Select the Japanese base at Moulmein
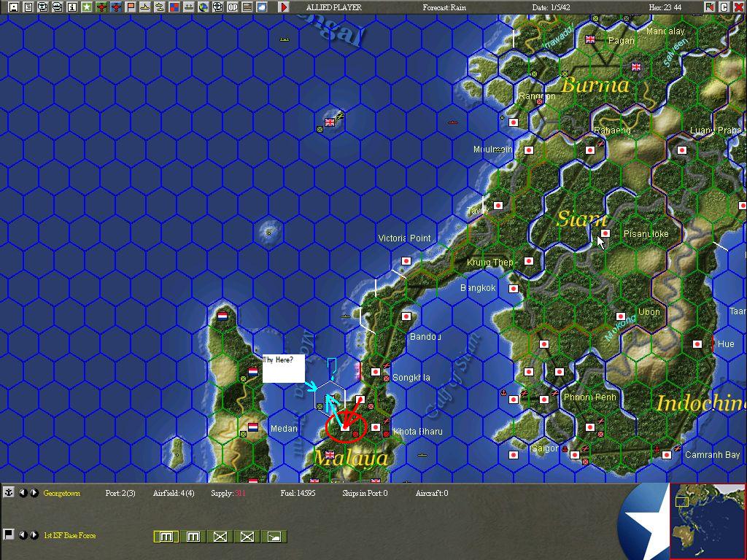 528,150
